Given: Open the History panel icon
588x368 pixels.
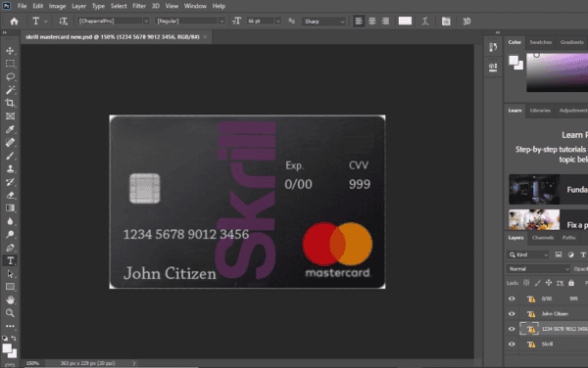Looking at the screenshot, I should pos(493,47).
